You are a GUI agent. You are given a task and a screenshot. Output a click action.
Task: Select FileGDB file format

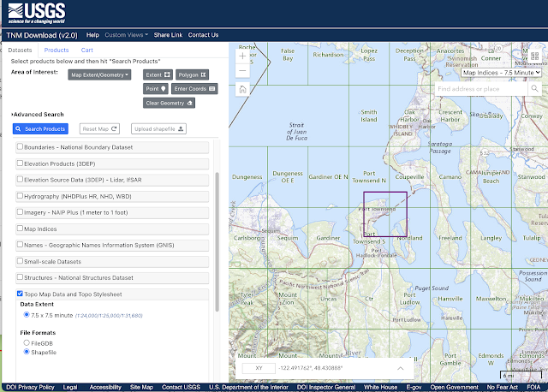point(27,342)
